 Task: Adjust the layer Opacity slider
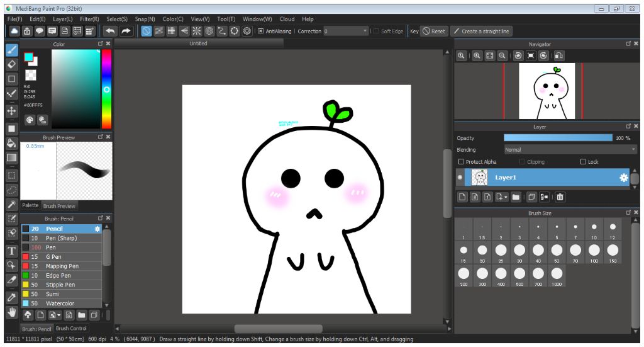[558, 138]
